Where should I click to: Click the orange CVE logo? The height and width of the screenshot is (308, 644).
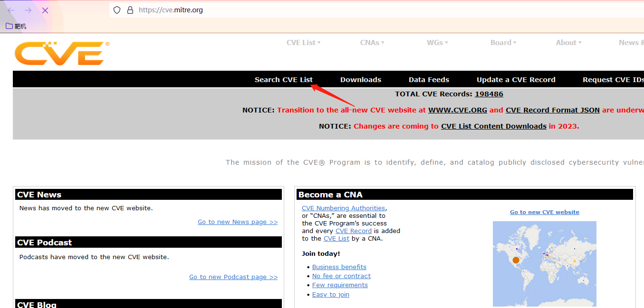click(62, 53)
